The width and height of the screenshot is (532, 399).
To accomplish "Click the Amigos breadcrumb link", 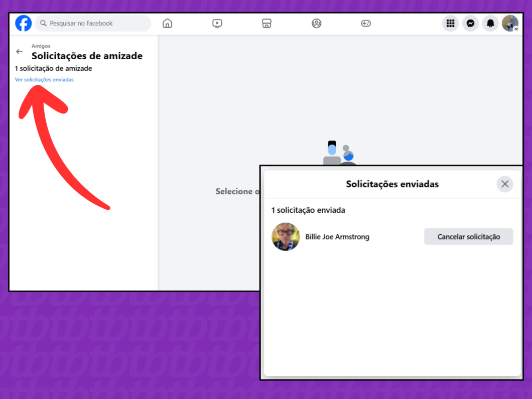I will coord(41,46).
